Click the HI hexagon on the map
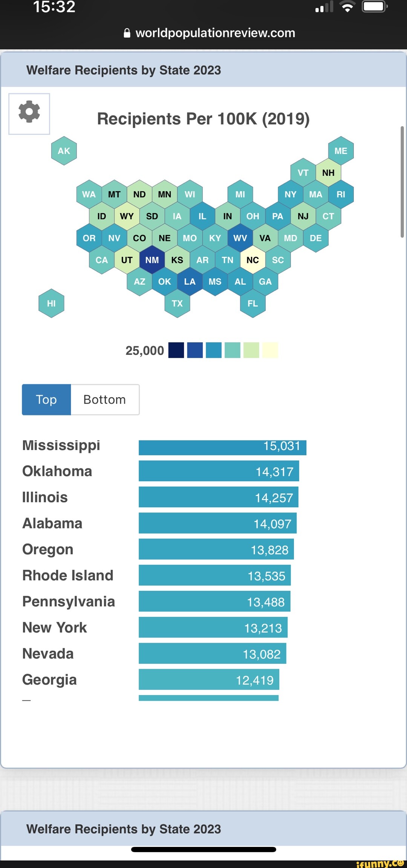Image resolution: width=407 pixels, height=868 pixels. click(52, 303)
